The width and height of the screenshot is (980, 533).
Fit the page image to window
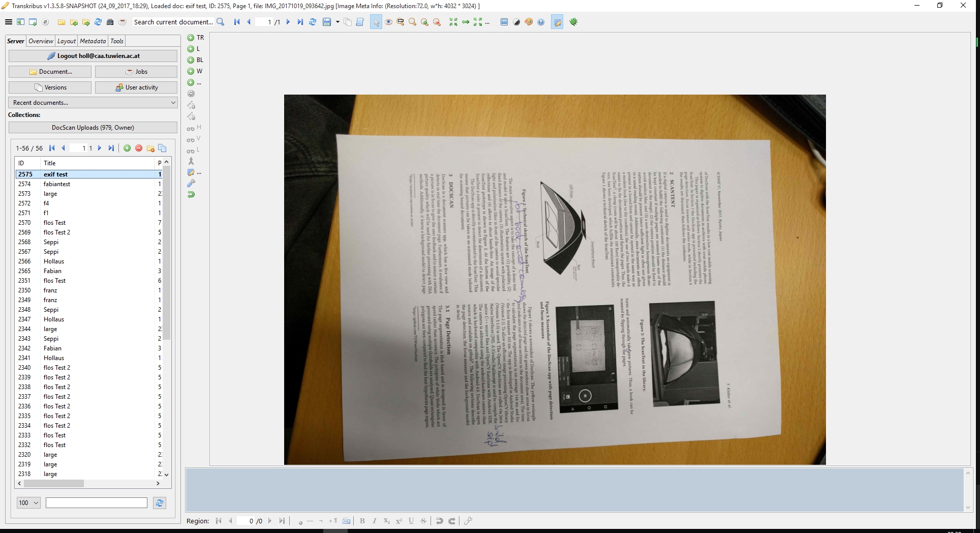452,22
